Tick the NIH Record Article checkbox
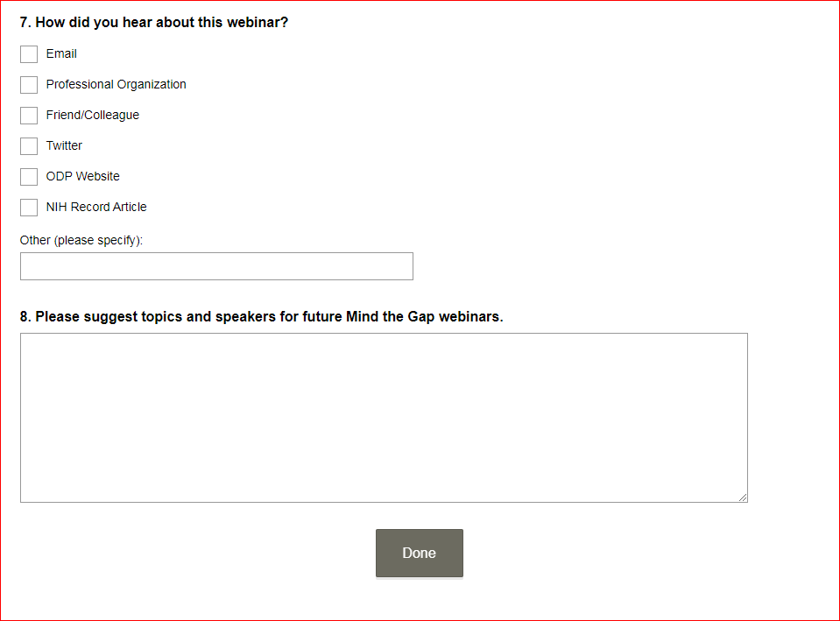The width and height of the screenshot is (840, 621). pyautogui.click(x=29, y=208)
